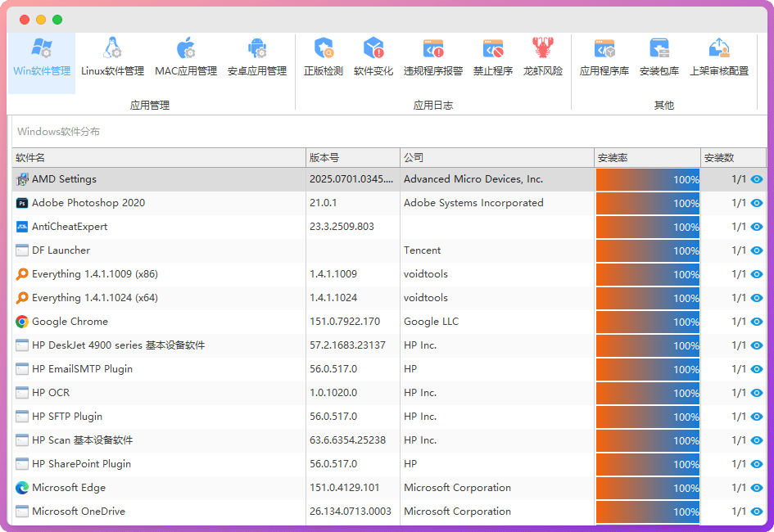Image resolution: width=774 pixels, height=532 pixels.
Task: View details eye for Google Chrome
Action: click(x=757, y=322)
